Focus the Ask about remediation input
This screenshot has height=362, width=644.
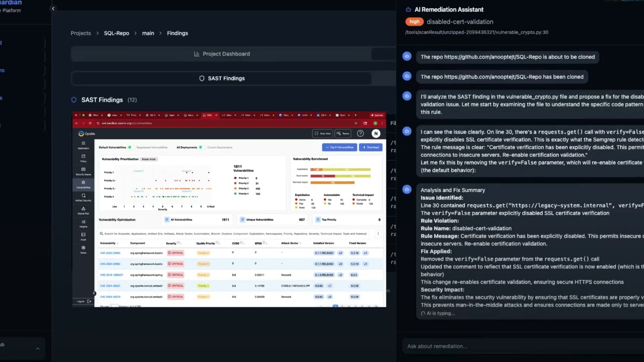click(x=523, y=346)
